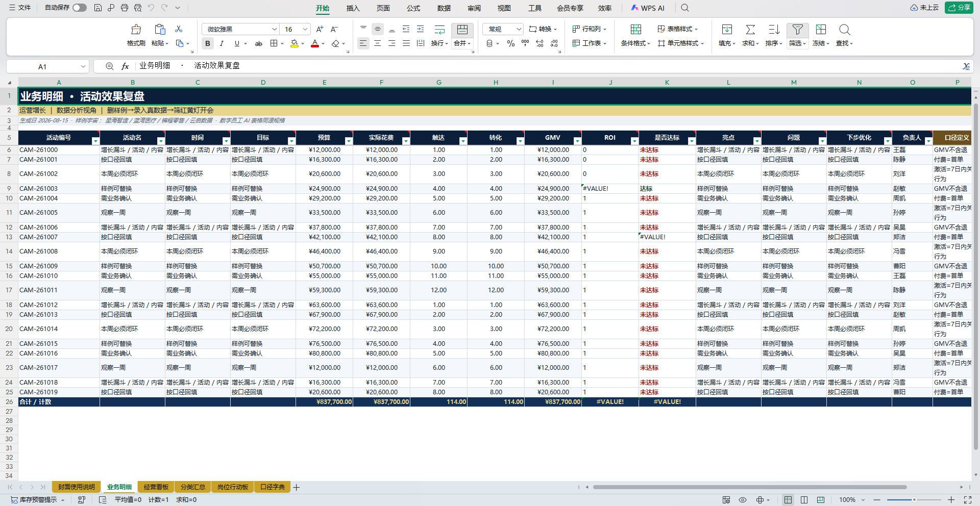980x506 pixels.
Task: Open the 公式 ribbon tab
Action: pos(413,8)
